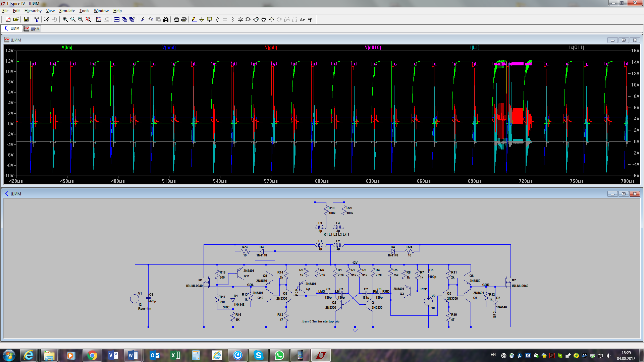
Task: Click the Save diskette icon
Action: coord(26,19)
